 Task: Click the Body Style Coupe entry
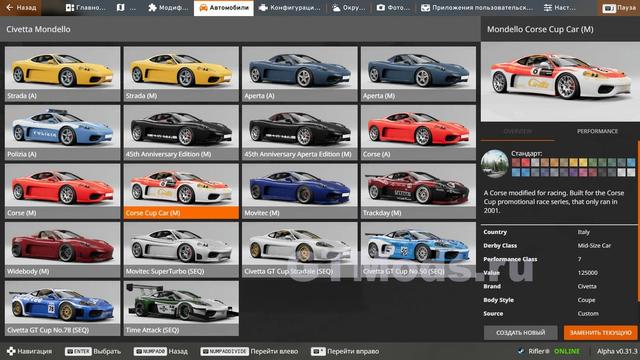tap(559, 300)
